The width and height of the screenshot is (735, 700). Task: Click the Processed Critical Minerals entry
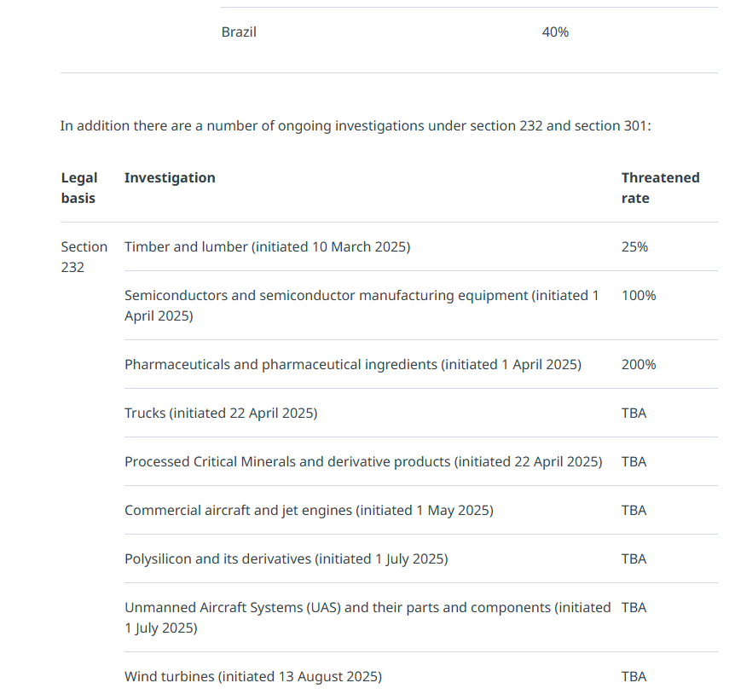click(363, 462)
